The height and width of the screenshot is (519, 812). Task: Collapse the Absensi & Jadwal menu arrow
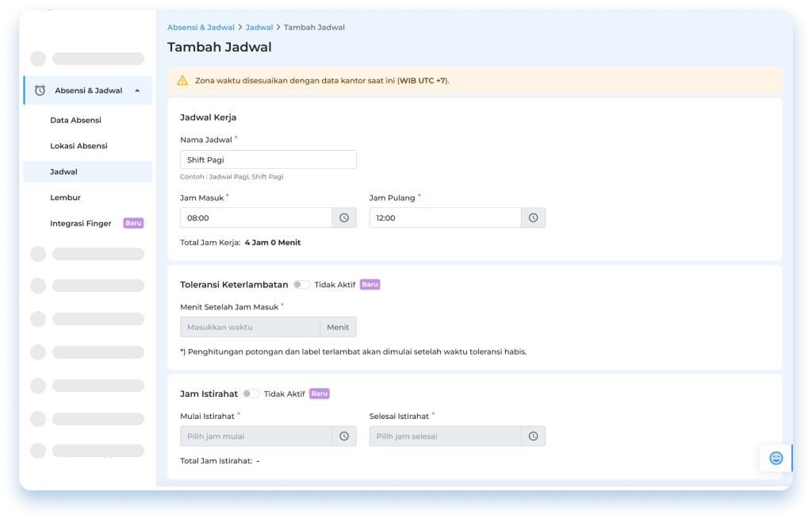[137, 90]
